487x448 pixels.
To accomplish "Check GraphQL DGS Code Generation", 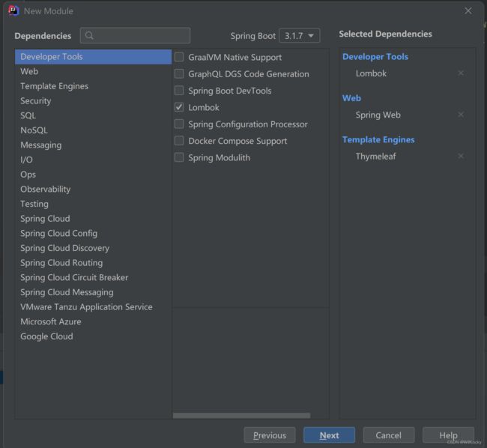I will click(x=179, y=74).
